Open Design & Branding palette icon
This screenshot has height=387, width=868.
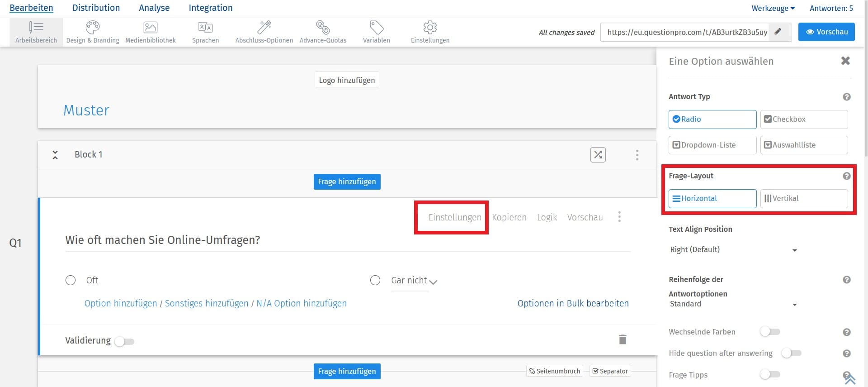[93, 28]
